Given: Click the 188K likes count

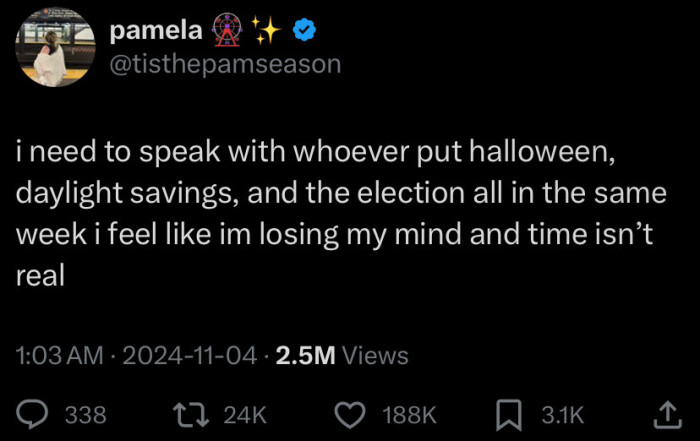Looking at the screenshot, I should coord(410,414).
